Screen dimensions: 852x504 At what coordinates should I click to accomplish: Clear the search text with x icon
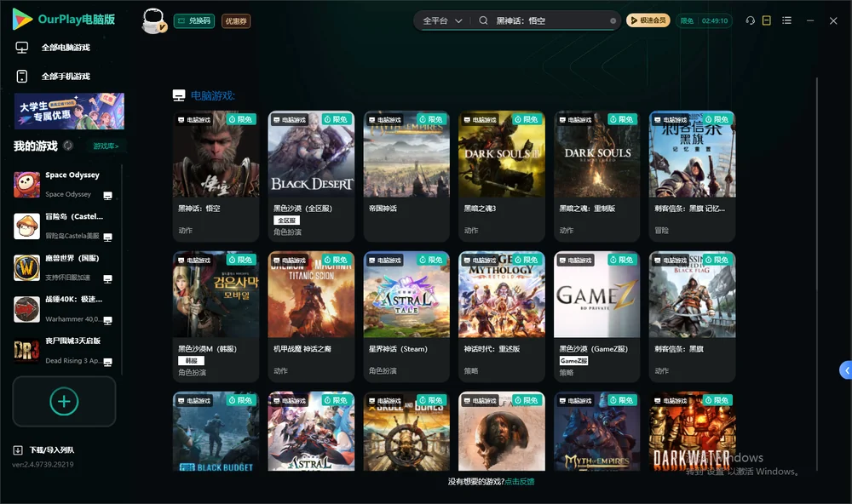click(x=613, y=21)
